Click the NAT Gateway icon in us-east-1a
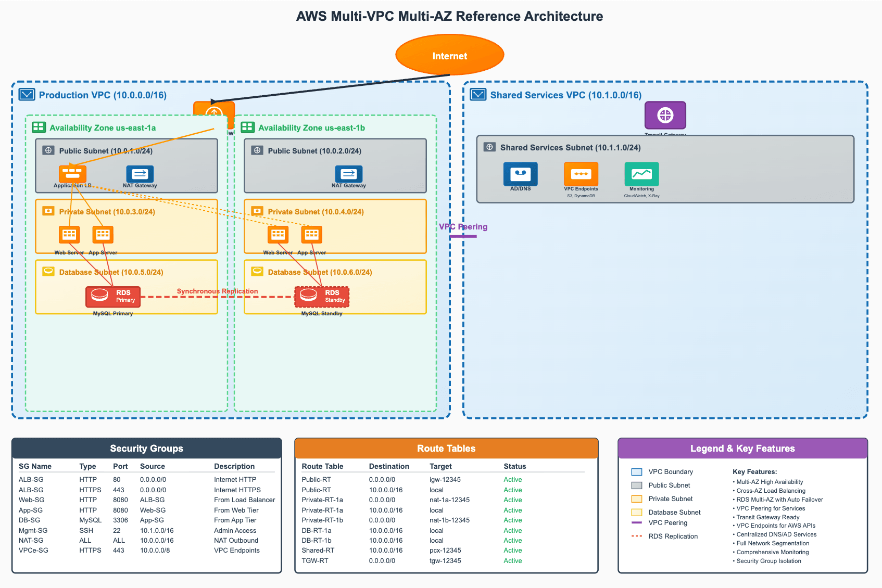The height and width of the screenshot is (588, 882). [x=140, y=174]
